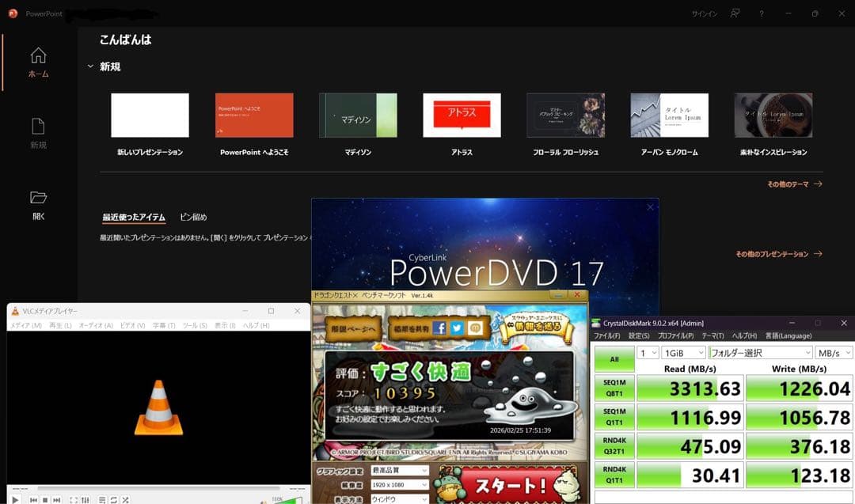855x504 pixels.
Task: Toggle the VLC playlist icon
Action: pos(102,499)
